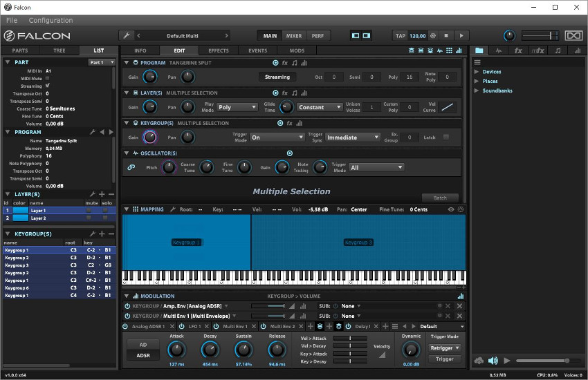Open the Part 1 dropdown
This screenshot has width=588, height=380.
(x=102, y=62)
